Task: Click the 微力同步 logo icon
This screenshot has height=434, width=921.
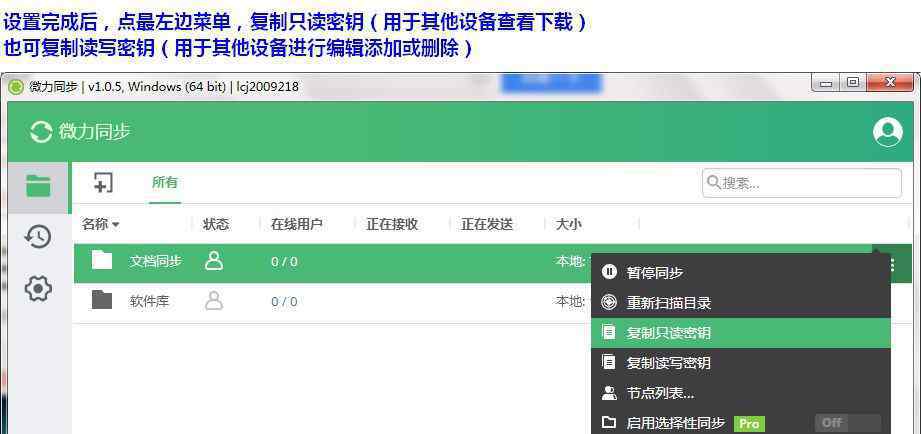Action: (41, 132)
